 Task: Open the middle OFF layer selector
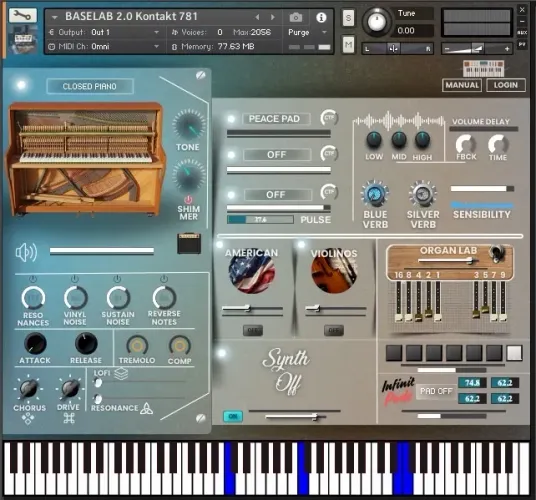(277, 154)
